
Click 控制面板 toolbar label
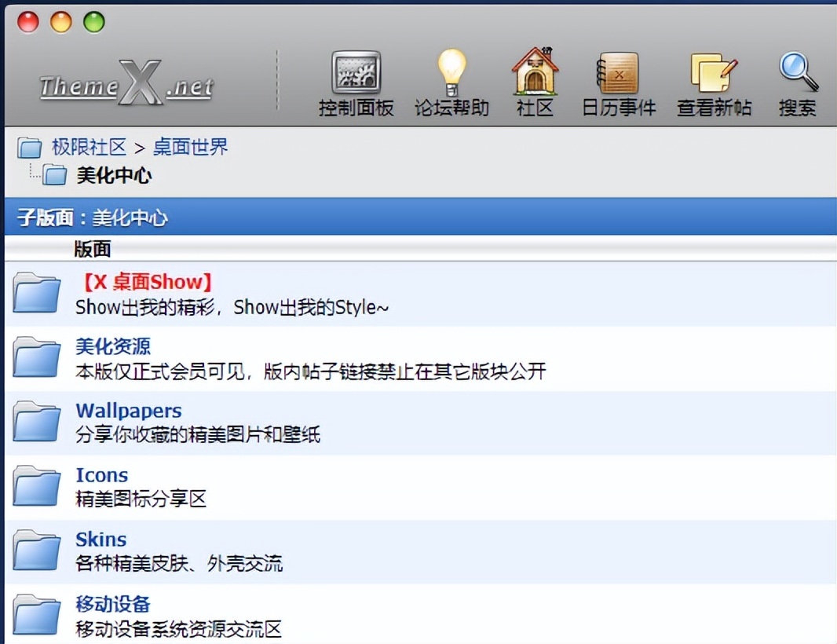click(356, 108)
